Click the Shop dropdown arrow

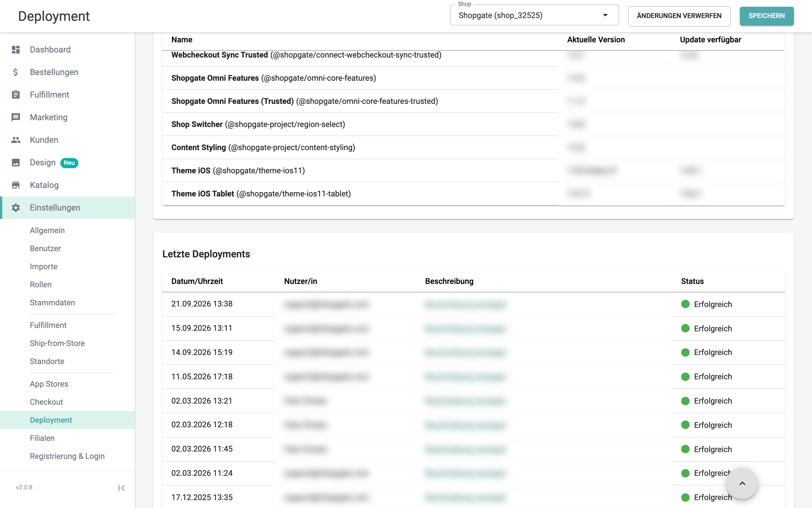pyautogui.click(x=605, y=16)
